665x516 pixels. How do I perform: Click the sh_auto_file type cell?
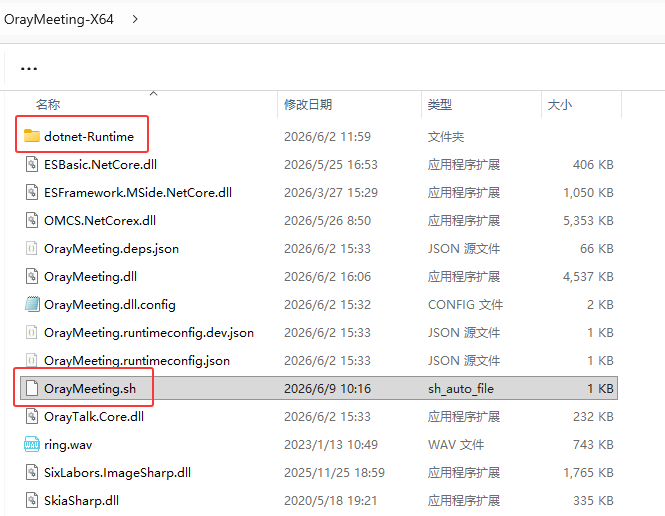click(461, 388)
